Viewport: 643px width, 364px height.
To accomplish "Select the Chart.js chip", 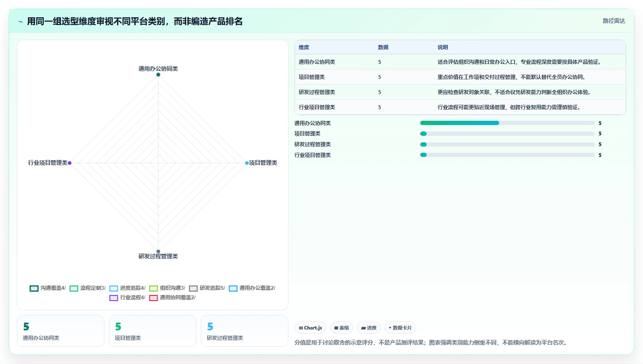I will pyautogui.click(x=310, y=328).
